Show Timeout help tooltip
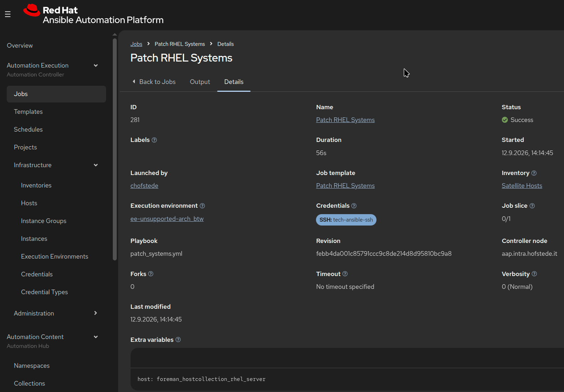Viewport: 564px width, 392px height. pos(345,274)
